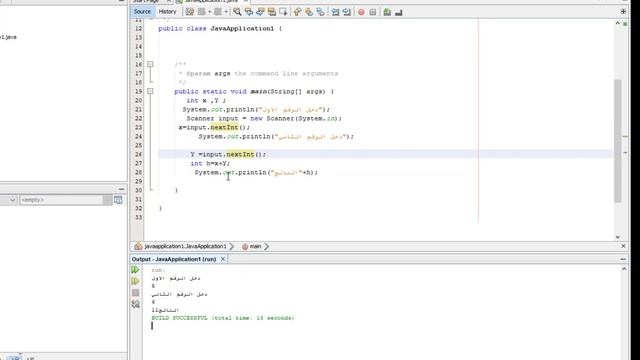Viewport: 640px width, 360px height.
Task: Click Find Next Occurrence icon
Action: click(260, 12)
